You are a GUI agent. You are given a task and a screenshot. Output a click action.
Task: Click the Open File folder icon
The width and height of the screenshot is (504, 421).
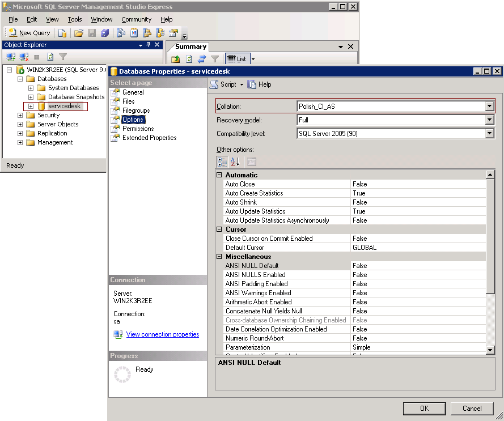(79, 33)
